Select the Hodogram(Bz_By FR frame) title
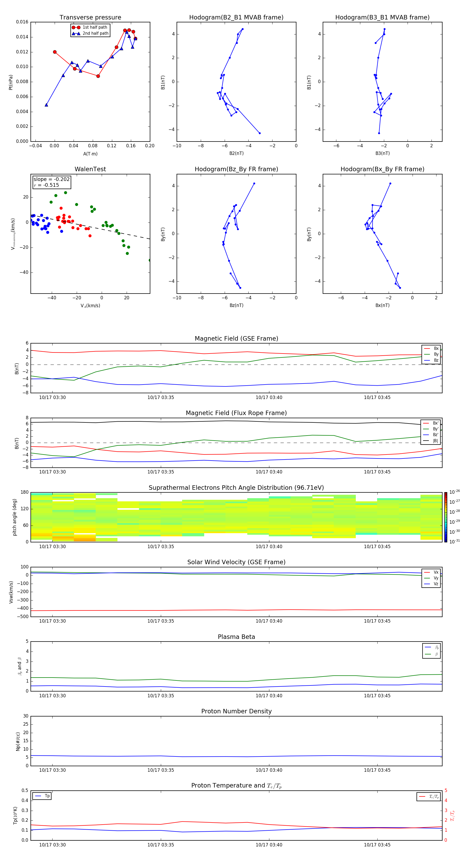The height and width of the screenshot is (868, 473). click(236, 169)
